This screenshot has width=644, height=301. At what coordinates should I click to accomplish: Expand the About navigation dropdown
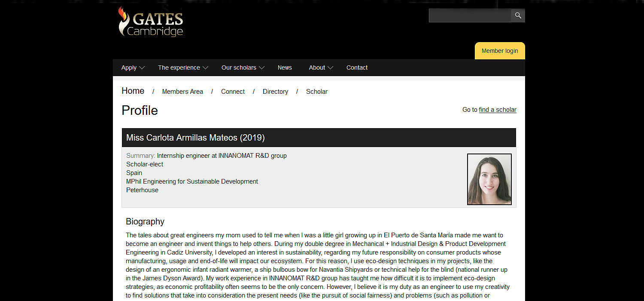tap(331, 68)
